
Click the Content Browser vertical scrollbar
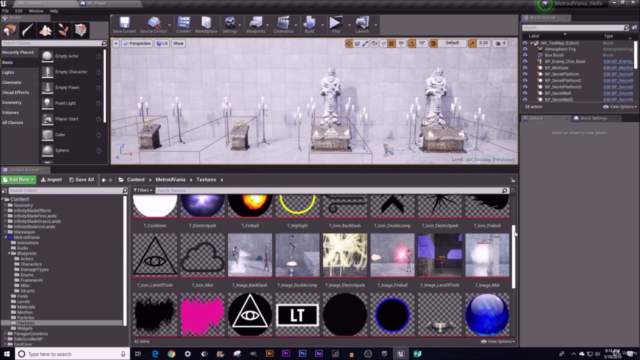click(x=513, y=256)
